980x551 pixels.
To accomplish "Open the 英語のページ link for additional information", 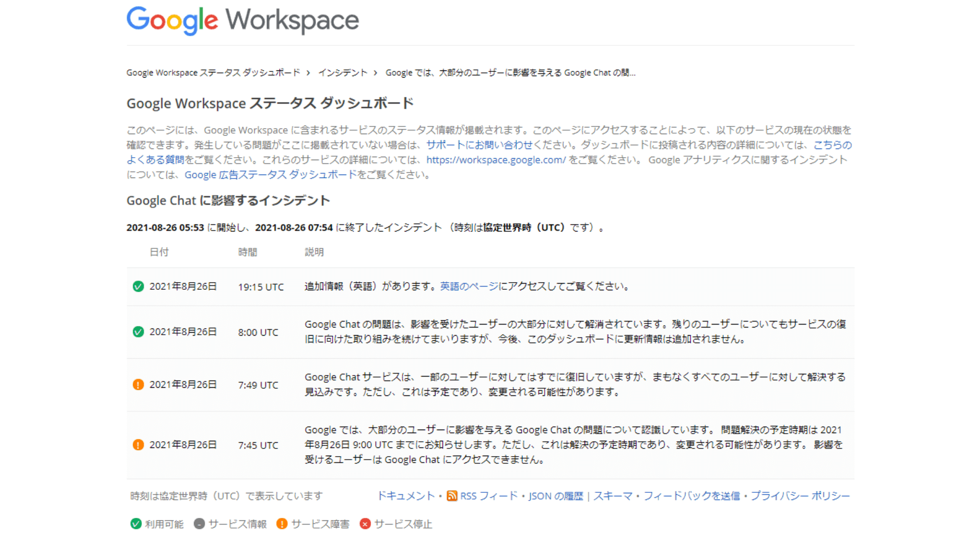I will pyautogui.click(x=468, y=286).
